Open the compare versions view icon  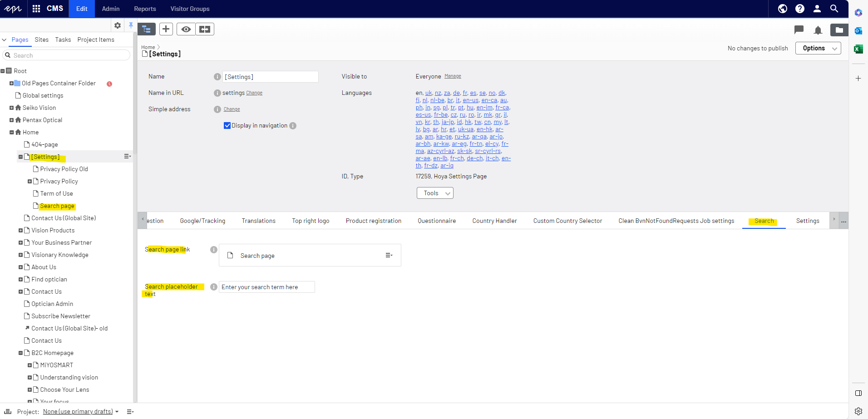(x=205, y=29)
